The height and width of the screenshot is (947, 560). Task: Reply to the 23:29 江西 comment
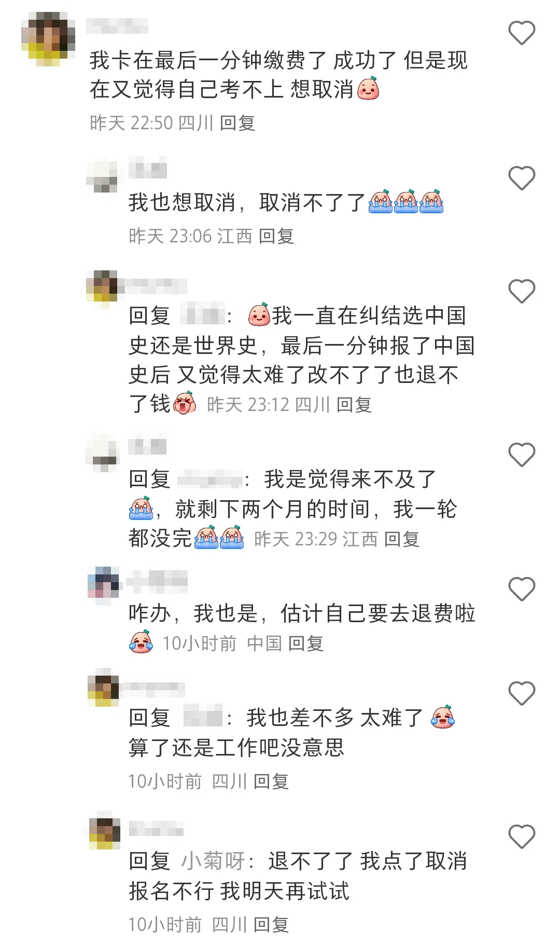[x=402, y=539]
